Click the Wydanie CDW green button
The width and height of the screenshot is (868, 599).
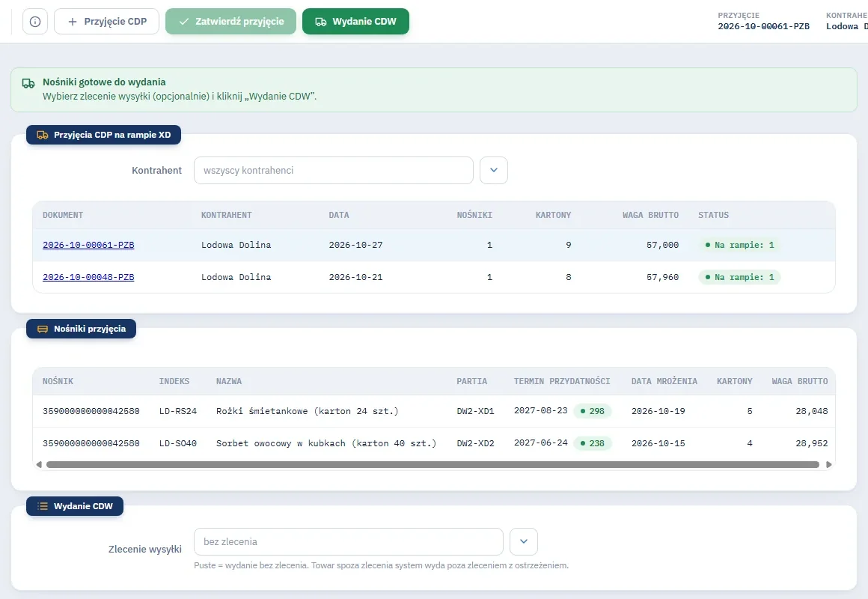pos(355,22)
